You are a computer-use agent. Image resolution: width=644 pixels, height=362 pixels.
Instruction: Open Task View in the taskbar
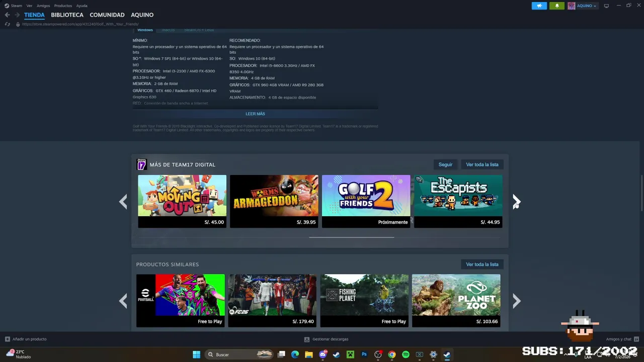[282, 354]
